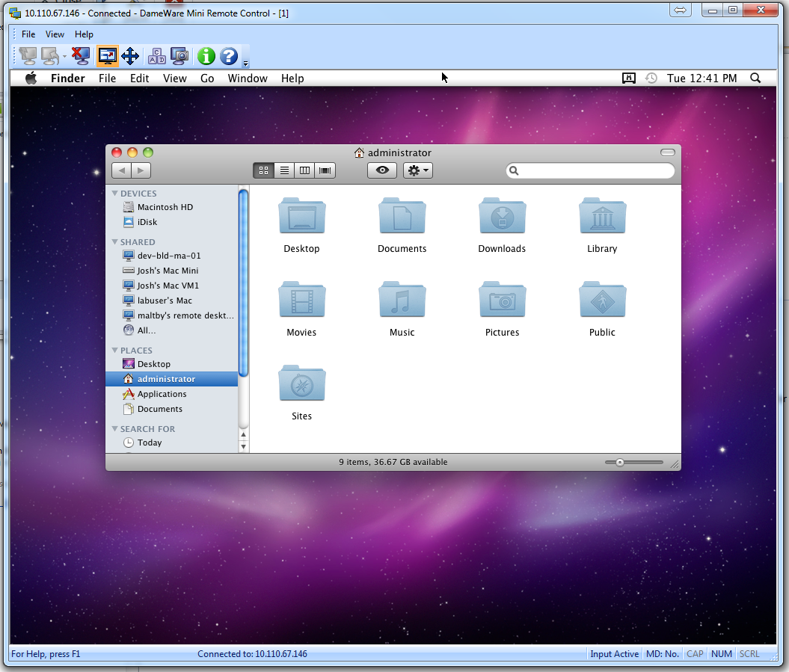This screenshot has width=789, height=672.
Task: Click the blue question mark help icon
Action: (229, 56)
